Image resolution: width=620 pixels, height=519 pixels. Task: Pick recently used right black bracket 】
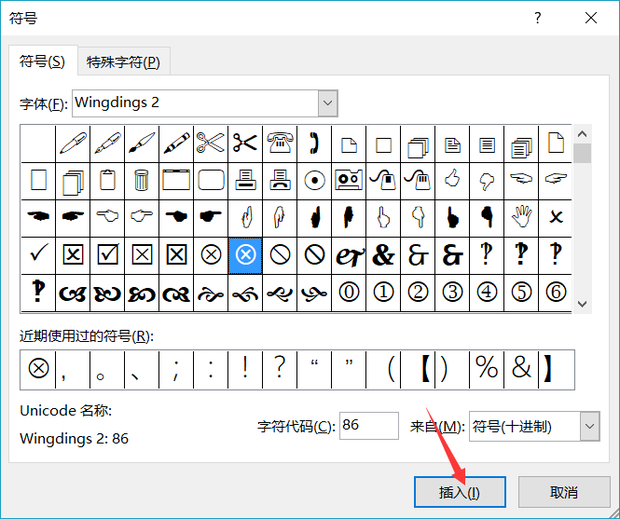point(556,370)
